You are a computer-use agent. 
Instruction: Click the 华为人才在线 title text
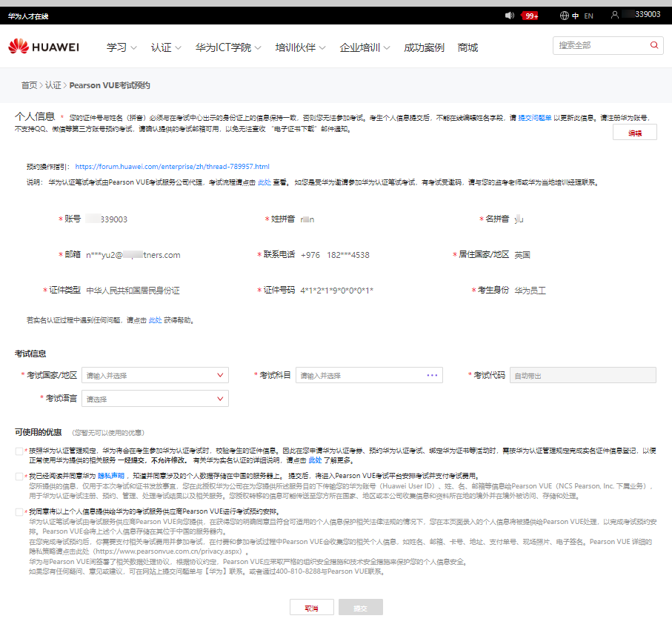coord(28,16)
